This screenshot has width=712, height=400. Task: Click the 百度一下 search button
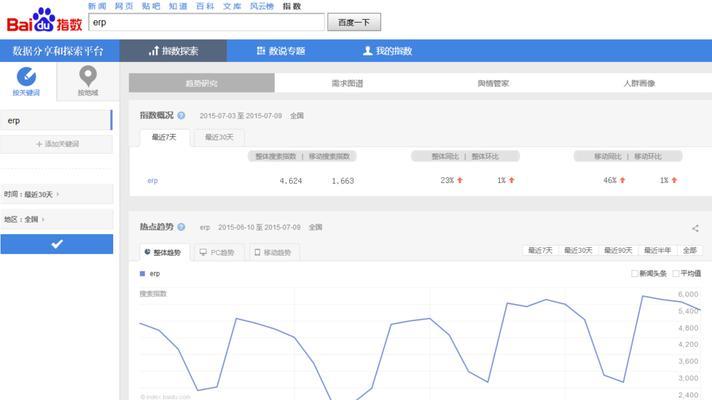tap(354, 22)
